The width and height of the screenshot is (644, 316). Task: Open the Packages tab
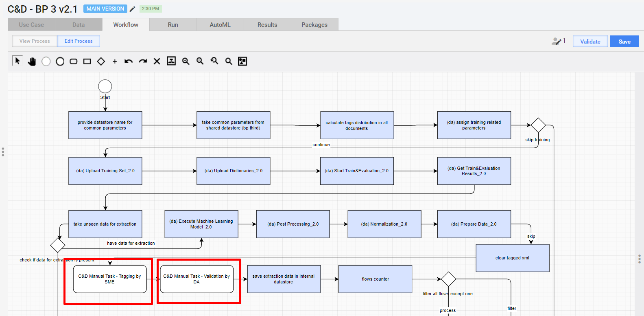coord(314,25)
